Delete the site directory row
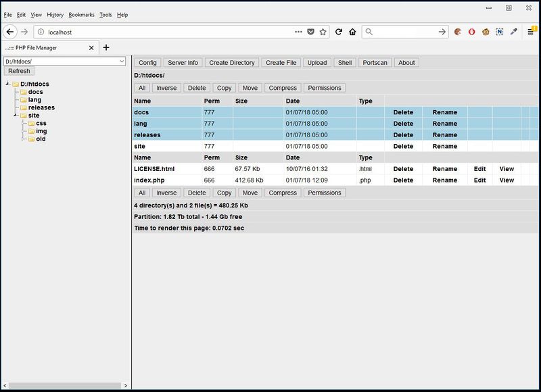541x392 pixels. point(403,146)
